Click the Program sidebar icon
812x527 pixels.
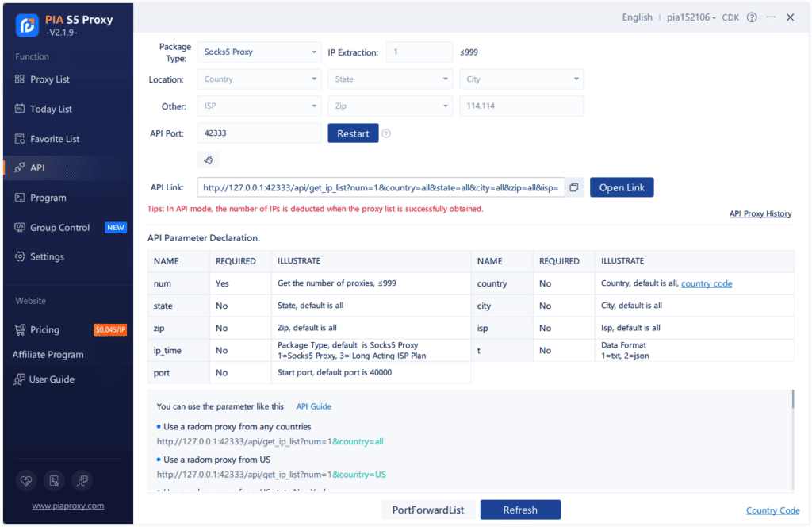click(19, 198)
